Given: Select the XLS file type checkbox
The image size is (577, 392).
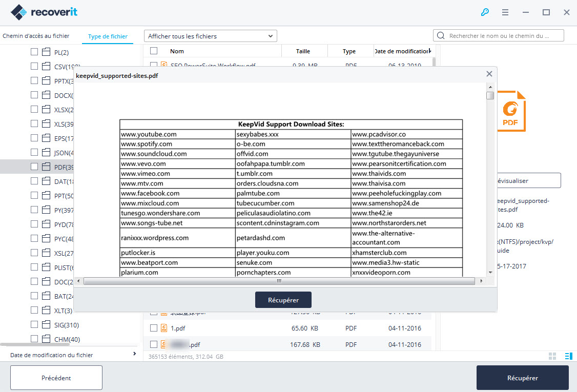Looking at the screenshot, I should pyautogui.click(x=34, y=123).
